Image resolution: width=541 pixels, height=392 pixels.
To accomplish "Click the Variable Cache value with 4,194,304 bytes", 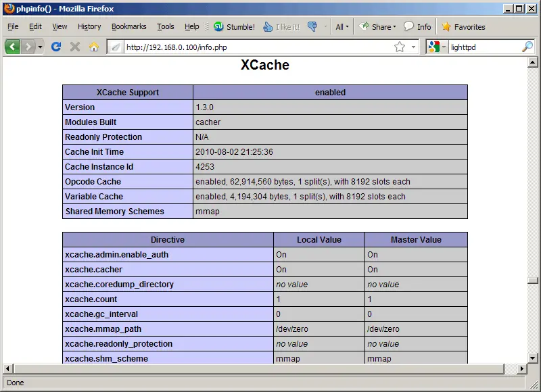I will tap(300, 196).
